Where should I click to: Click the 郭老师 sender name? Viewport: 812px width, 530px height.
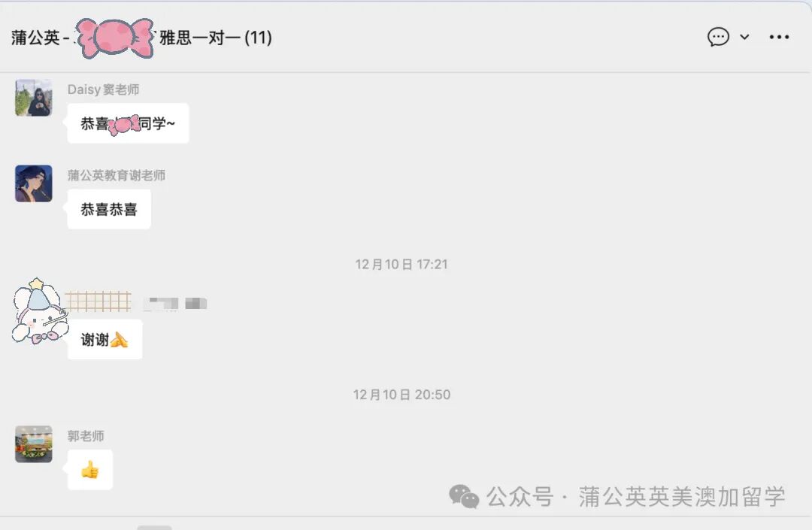[86, 436]
